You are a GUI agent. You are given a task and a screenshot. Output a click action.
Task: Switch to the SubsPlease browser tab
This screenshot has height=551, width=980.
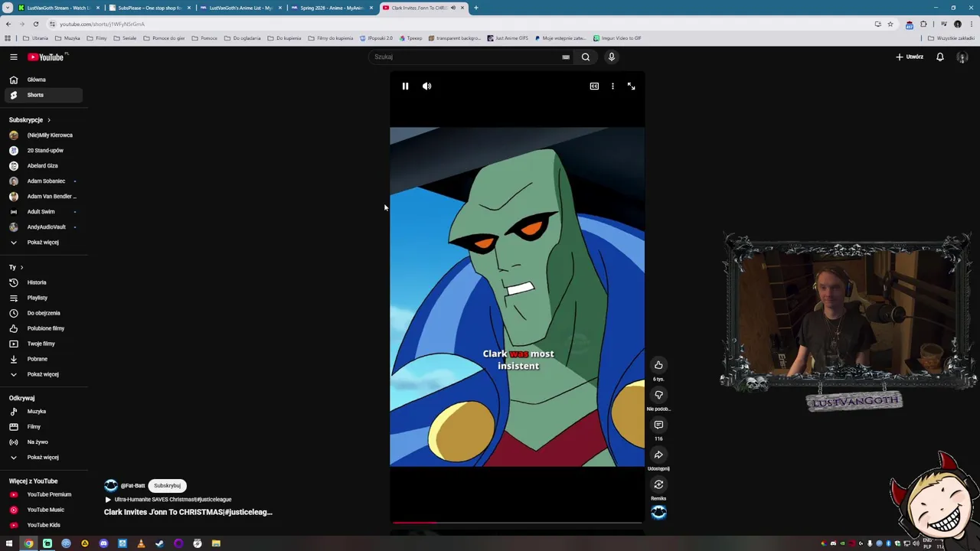coord(149,8)
